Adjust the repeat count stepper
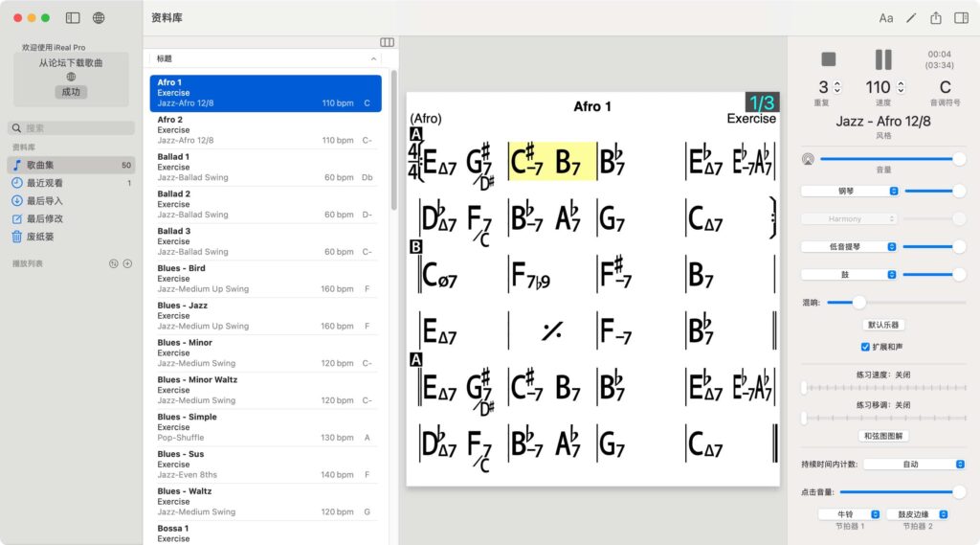 [x=837, y=87]
